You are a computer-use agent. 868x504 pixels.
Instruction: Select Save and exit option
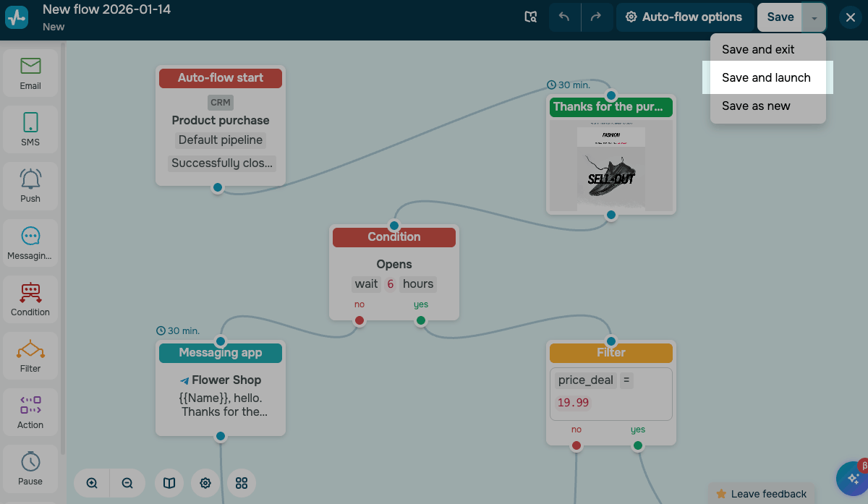(x=758, y=49)
